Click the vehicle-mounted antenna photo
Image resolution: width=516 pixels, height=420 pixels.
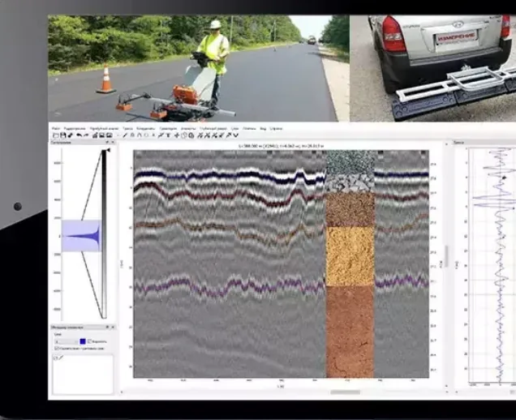point(432,68)
